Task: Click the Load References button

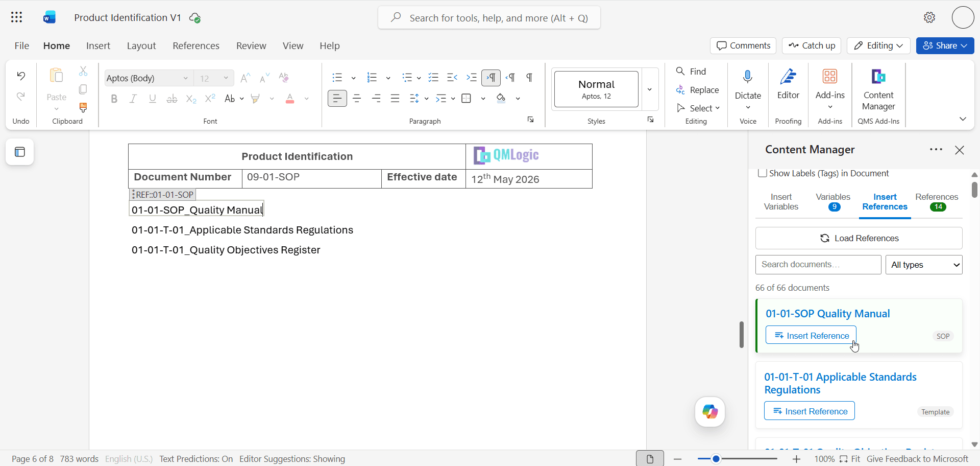Action: pos(859,238)
